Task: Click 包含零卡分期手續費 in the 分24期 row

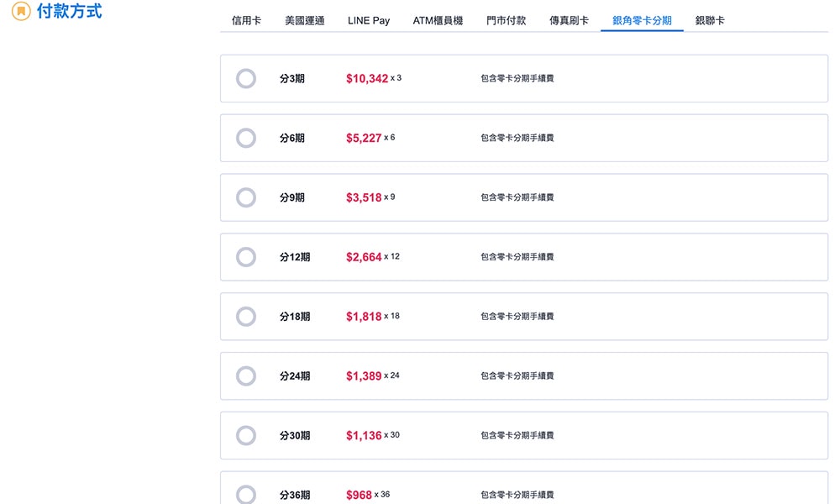Action: click(517, 375)
